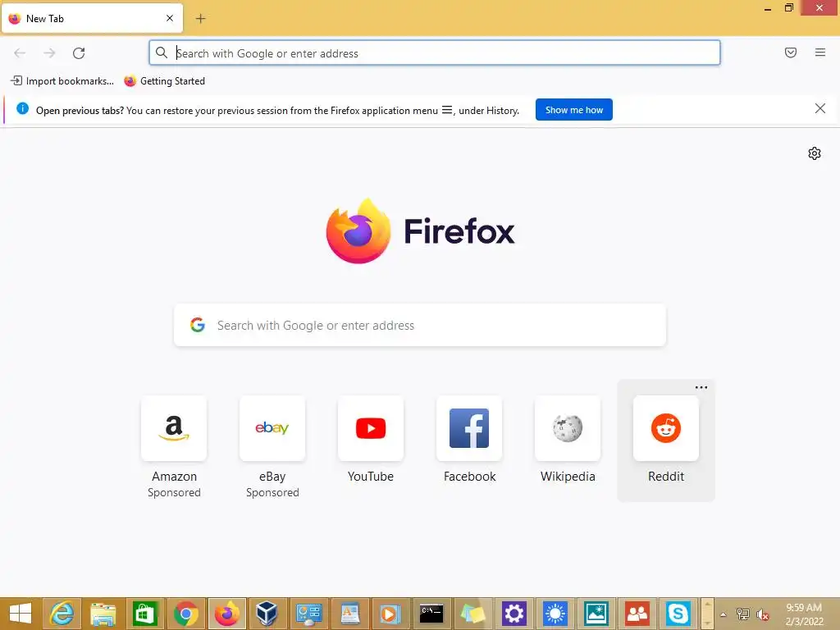Open new tab personalization gear

[x=815, y=153]
